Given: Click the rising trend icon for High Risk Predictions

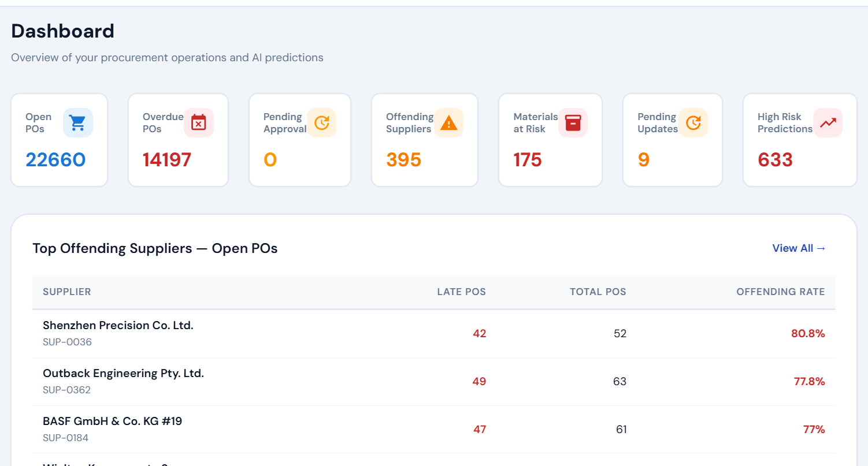Looking at the screenshot, I should pos(828,122).
